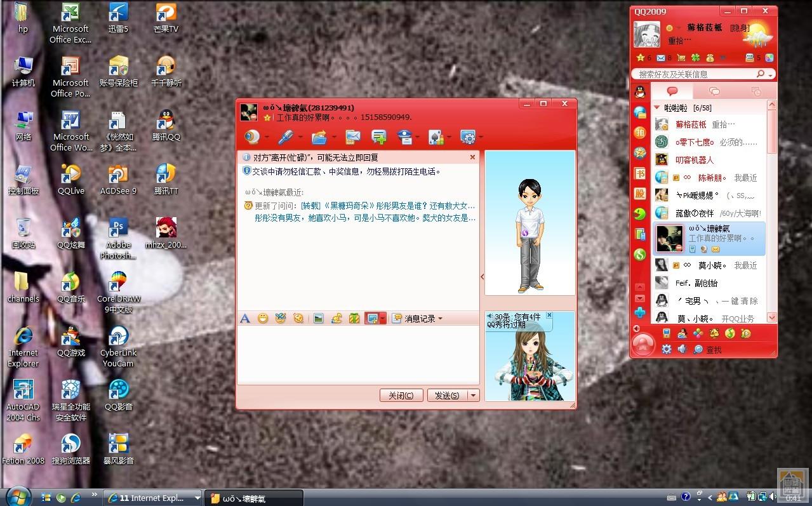Click the font letter A formatting icon
812x506 pixels.
pos(244,319)
